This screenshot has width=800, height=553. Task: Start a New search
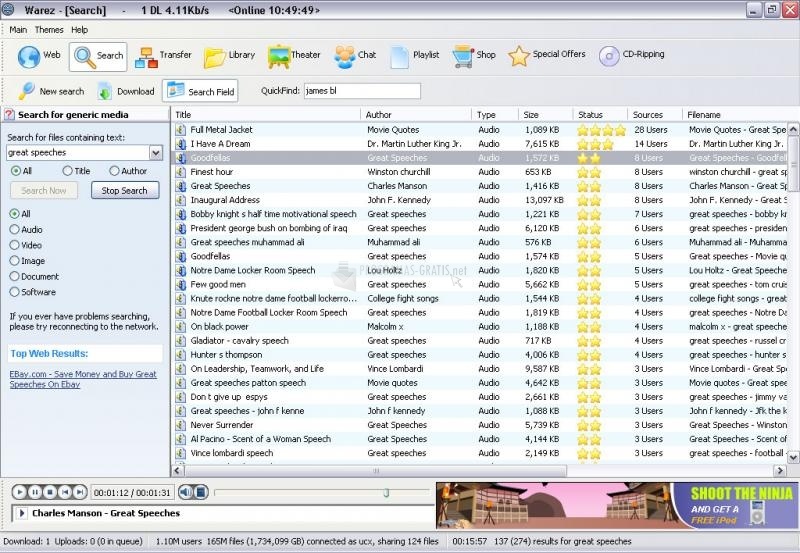point(51,91)
